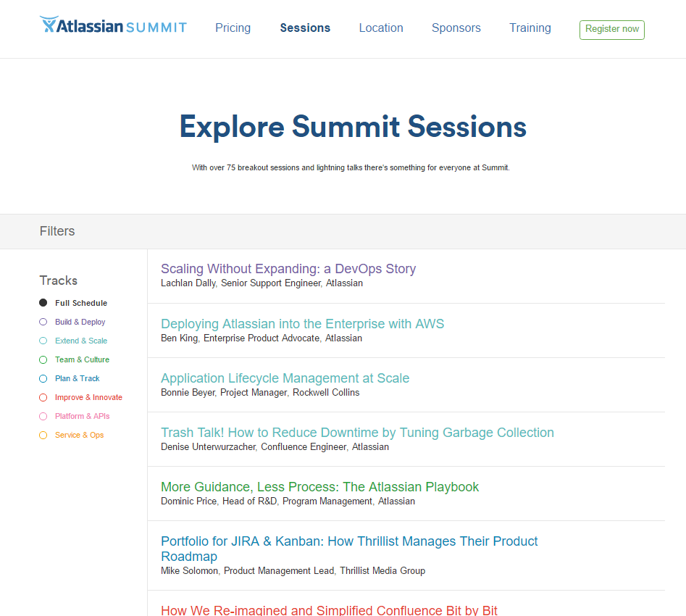Image resolution: width=686 pixels, height=616 pixels.
Task: Go to the Training page
Action: click(530, 28)
